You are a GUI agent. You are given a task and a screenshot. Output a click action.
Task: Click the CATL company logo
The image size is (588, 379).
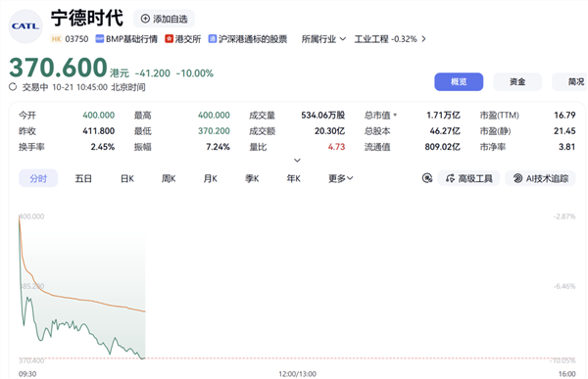pyautogui.click(x=25, y=26)
